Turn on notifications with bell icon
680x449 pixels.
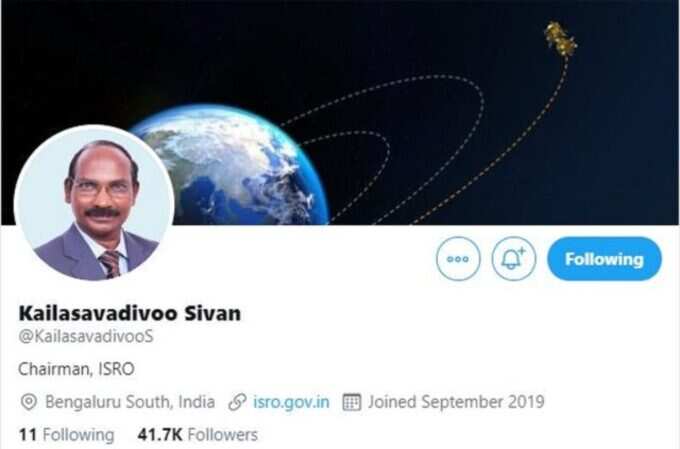[513, 259]
